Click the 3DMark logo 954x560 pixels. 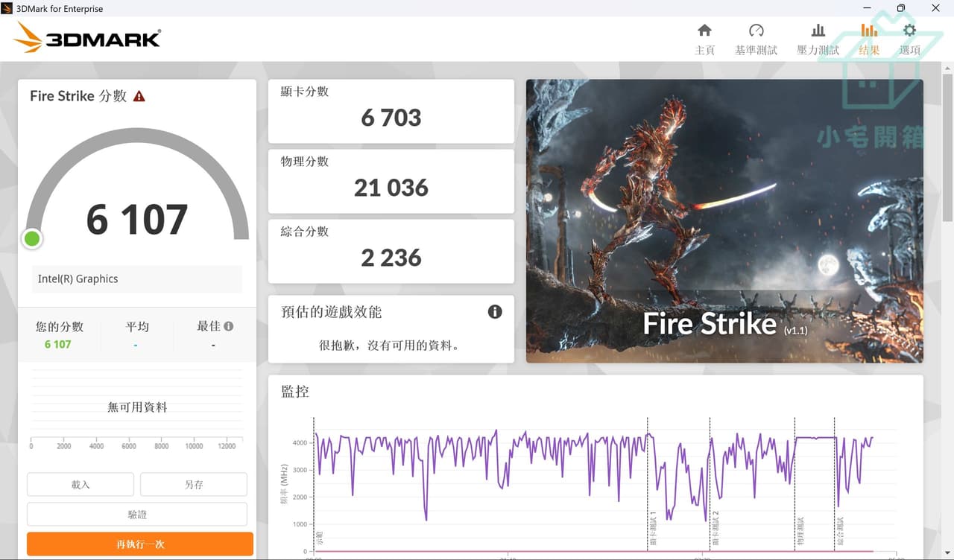point(87,37)
